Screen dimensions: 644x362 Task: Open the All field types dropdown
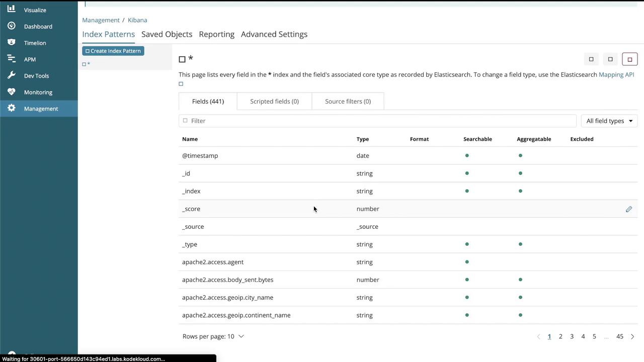click(x=609, y=121)
